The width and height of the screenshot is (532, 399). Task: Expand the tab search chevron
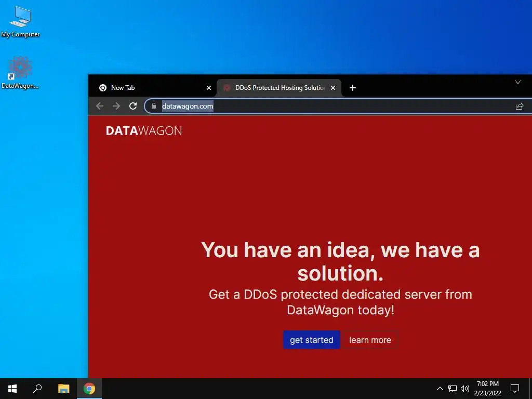point(518,82)
